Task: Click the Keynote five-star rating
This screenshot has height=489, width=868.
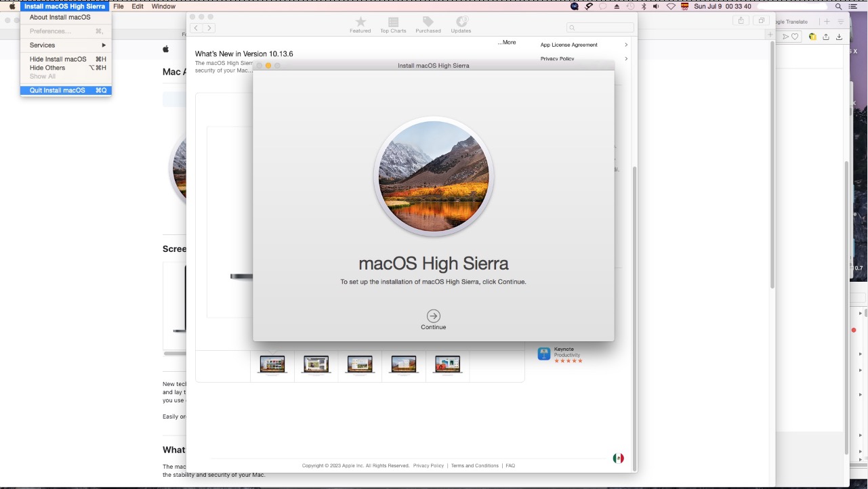Action: pyautogui.click(x=568, y=361)
